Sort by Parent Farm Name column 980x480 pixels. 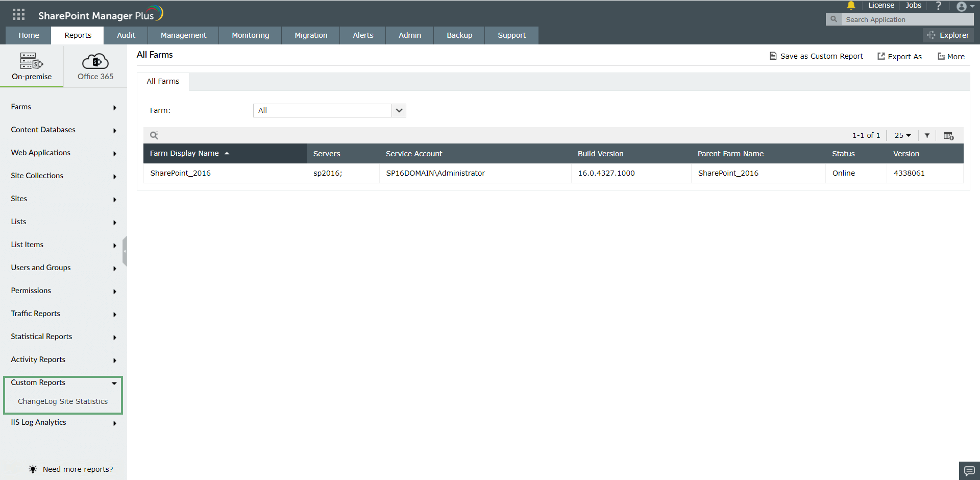click(x=758, y=153)
